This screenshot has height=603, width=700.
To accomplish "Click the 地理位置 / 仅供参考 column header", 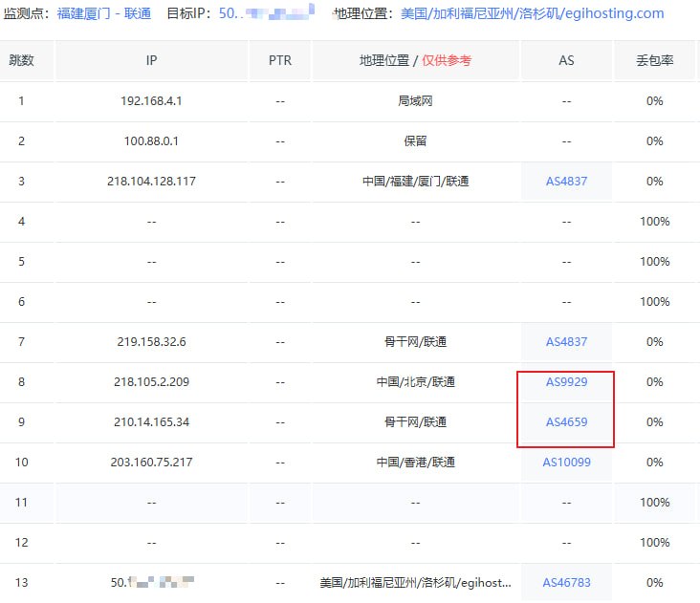I will 416,60.
